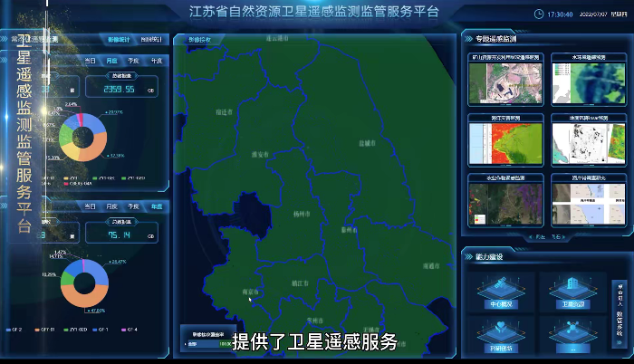Select 当日 in the lower chart period tabs
The width and height of the screenshot is (634, 364).
[91, 206]
